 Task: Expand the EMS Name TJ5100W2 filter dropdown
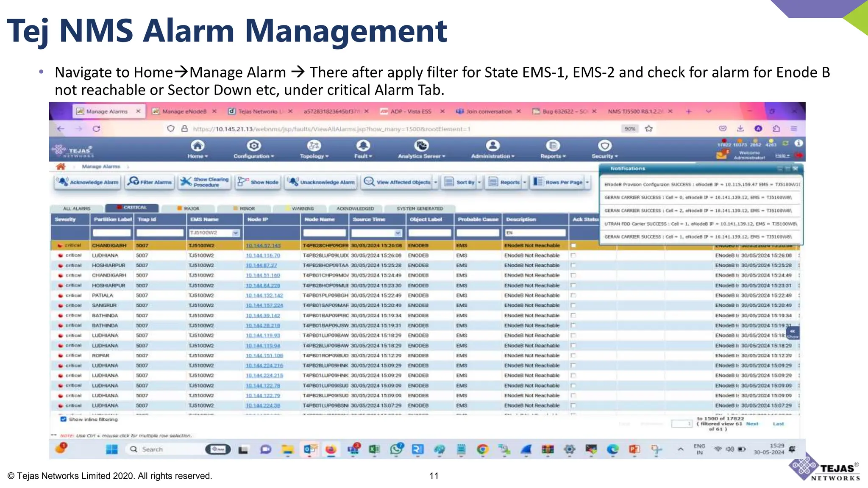click(236, 233)
